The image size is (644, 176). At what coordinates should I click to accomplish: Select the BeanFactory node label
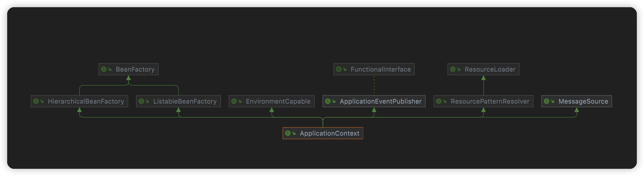tap(135, 69)
